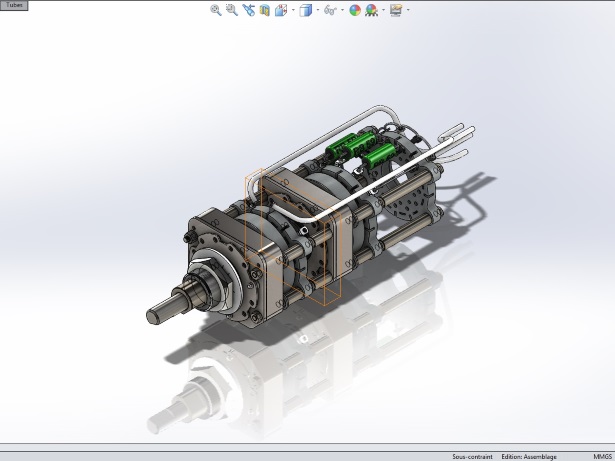Expand the View Settings dropdown arrow
The height and width of the screenshot is (461, 615).
(x=408, y=11)
